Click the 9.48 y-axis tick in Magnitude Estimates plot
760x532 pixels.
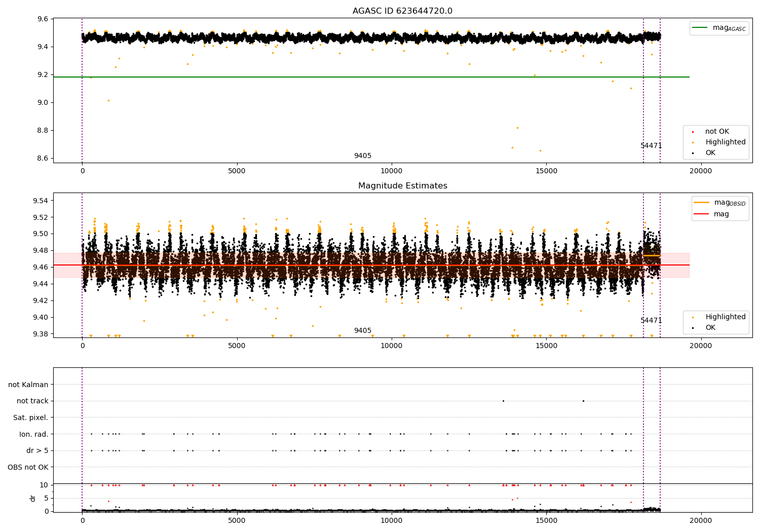click(x=41, y=251)
